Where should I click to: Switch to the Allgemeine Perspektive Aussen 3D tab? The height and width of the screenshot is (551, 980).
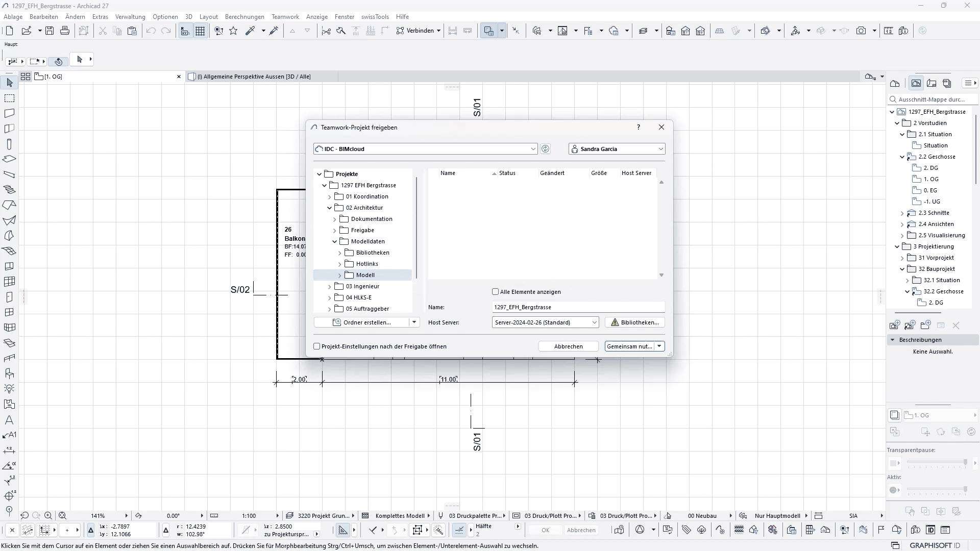click(x=261, y=77)
